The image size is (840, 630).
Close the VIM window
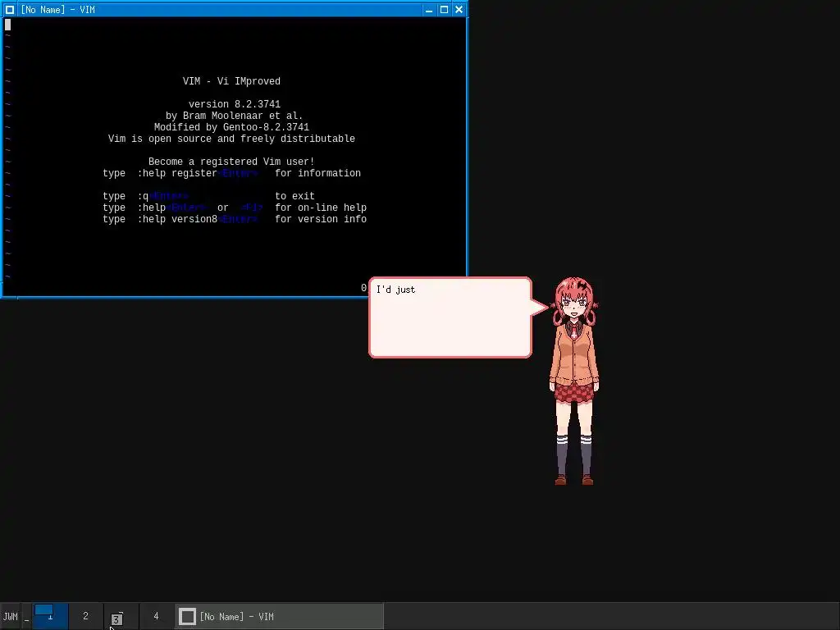459,10
